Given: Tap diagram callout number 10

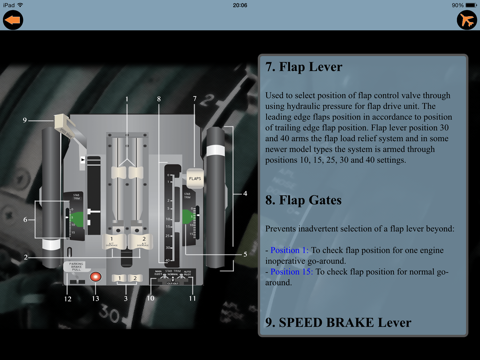Looking at the screenshot, I should 151,298.
